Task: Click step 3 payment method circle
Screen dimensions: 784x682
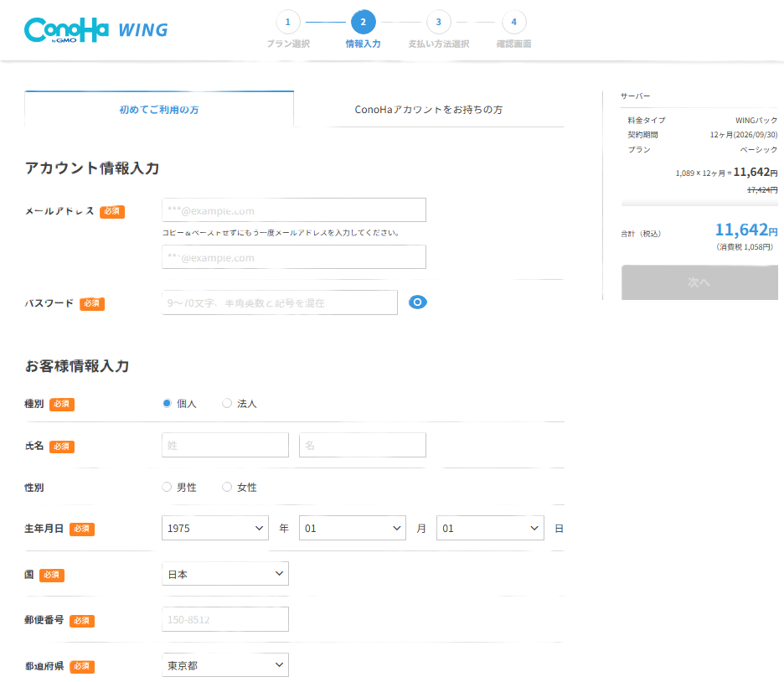Action: coord(438,22)
